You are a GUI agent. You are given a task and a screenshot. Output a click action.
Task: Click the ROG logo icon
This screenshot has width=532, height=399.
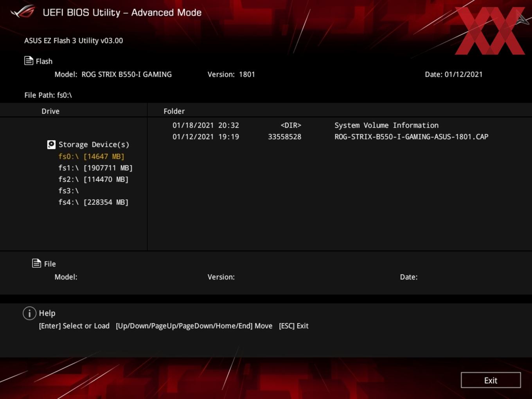[23, 12]
